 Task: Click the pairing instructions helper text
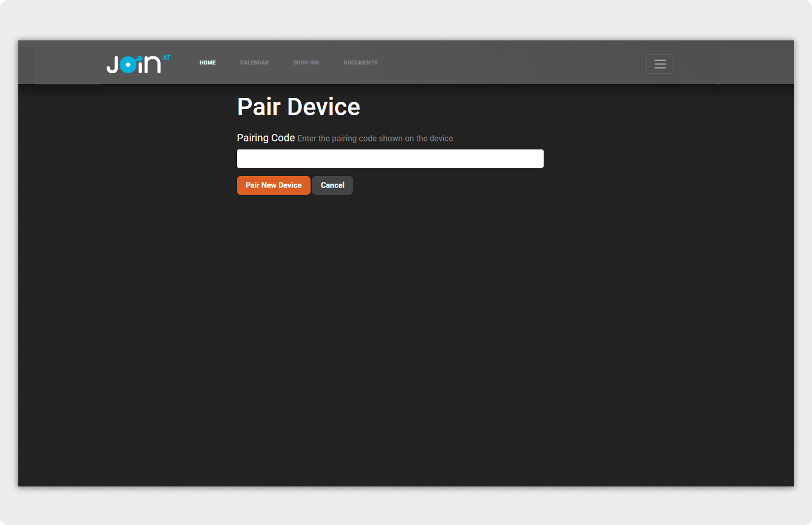(375, 139)
